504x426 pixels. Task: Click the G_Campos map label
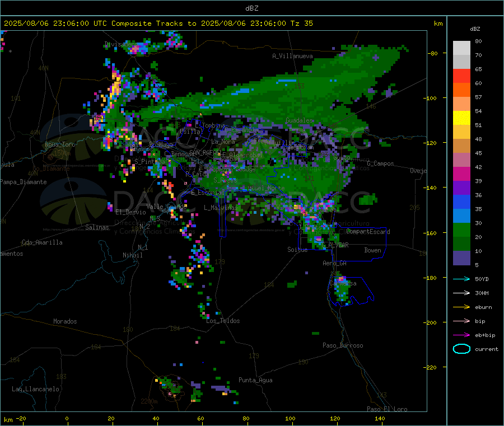pyautogui.click(x=380, y=163)
